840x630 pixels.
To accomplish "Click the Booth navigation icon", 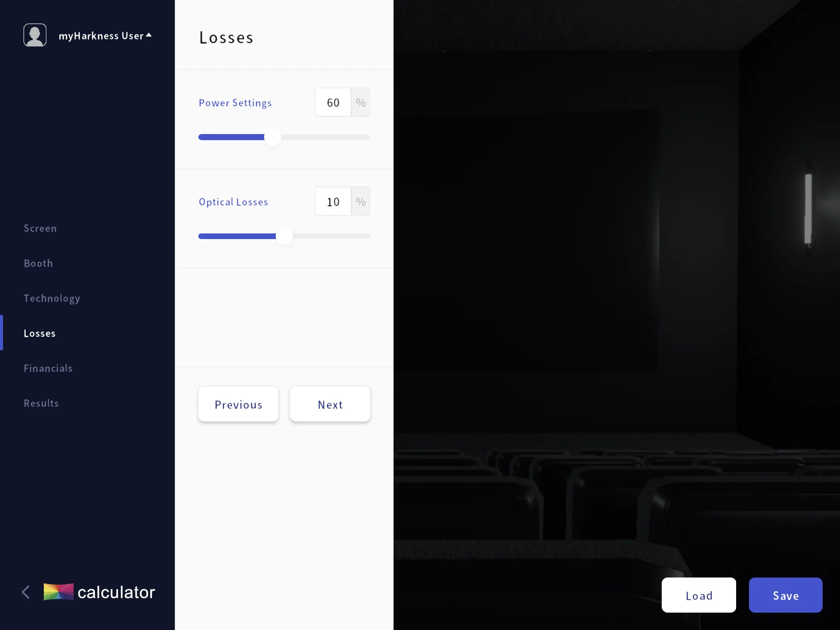I will coord(39,263).
